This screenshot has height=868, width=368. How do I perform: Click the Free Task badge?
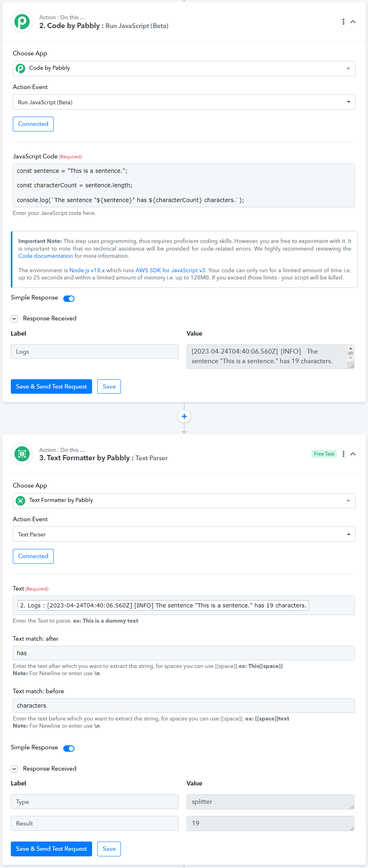click(324, 454)
